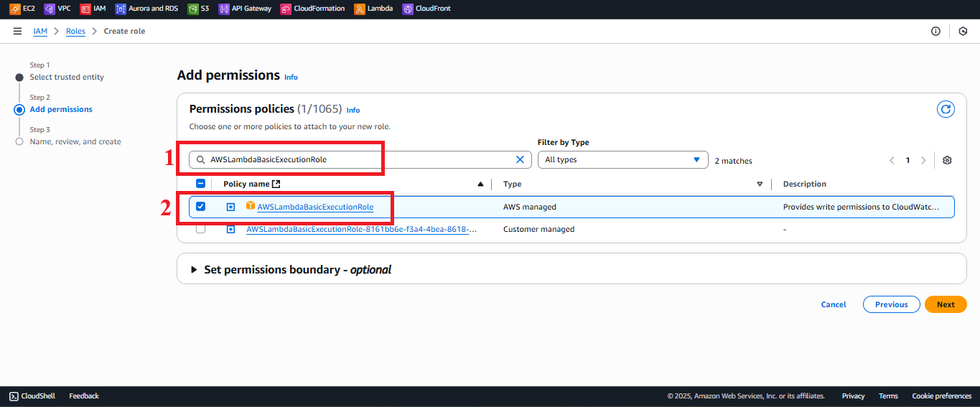The height and width of the screenshot is (407, 980).
Task: Open Feedback in the footer
Action: (84, 396)
